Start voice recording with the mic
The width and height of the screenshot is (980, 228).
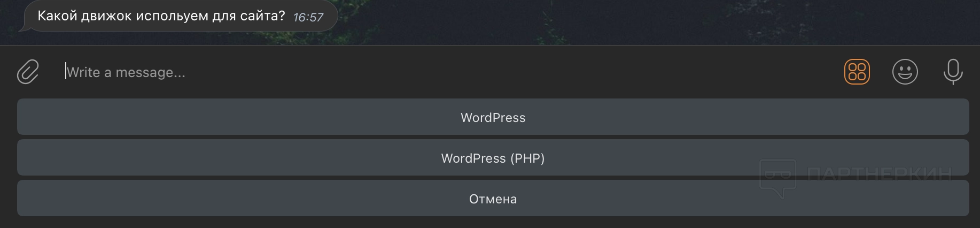click(953, 72)
